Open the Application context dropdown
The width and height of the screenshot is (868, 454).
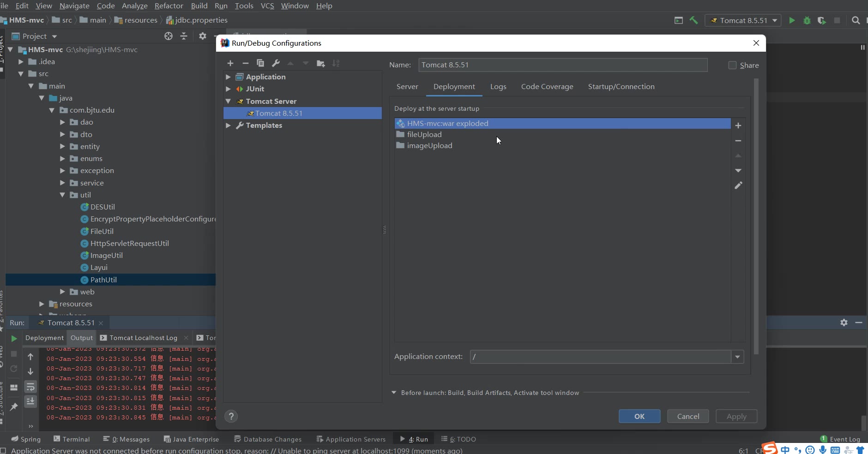[737, 357]
